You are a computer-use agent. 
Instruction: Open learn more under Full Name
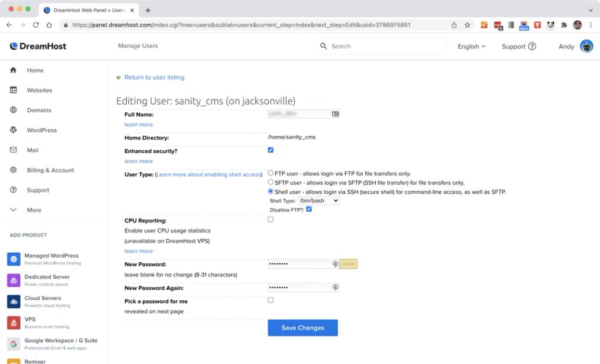pos(138,125)
